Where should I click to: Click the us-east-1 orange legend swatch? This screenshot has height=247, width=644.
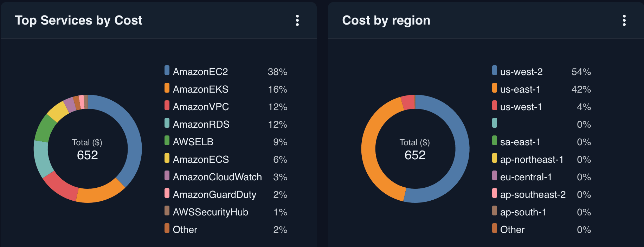click(x=495, y=88)
